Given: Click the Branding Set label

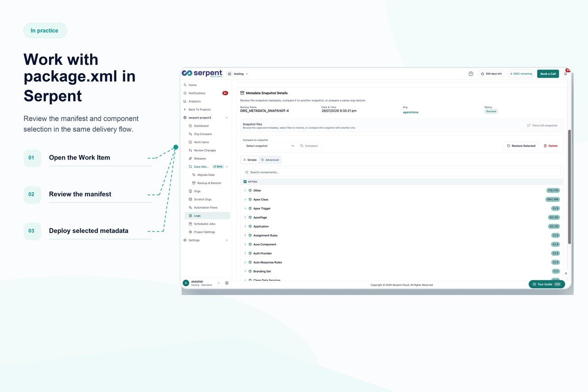Looking at the screenshot, I should [x=262, y=271].
